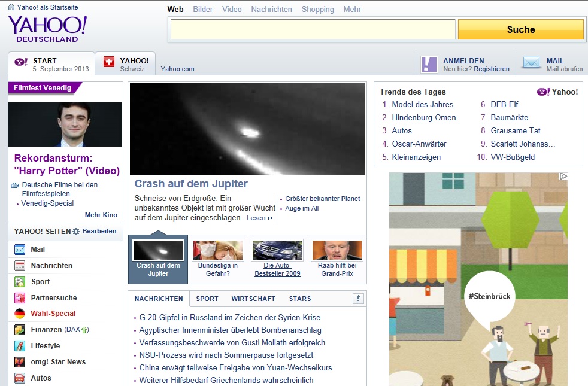Open trend Model des Jahres
Screen dimensions: 588x386
point(422,104)
